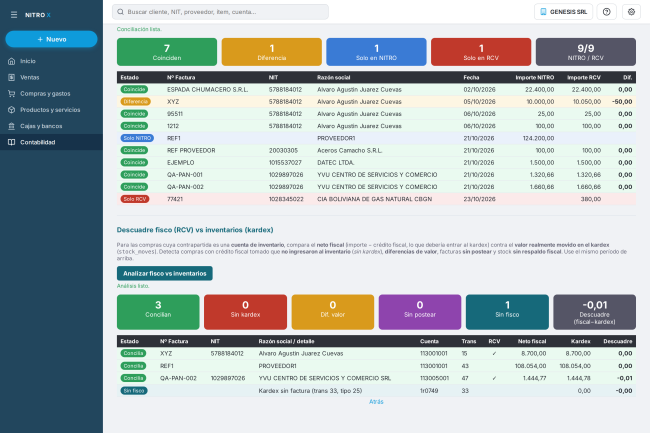This screenshot has height=433, width=650.
Task: Select the red Sin kardex card
Action: 245,312
